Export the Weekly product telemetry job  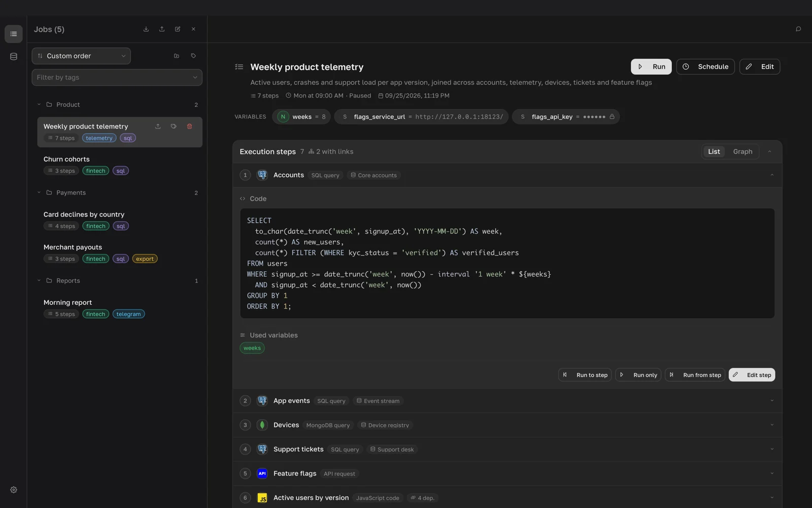click(x=158, y=126)
